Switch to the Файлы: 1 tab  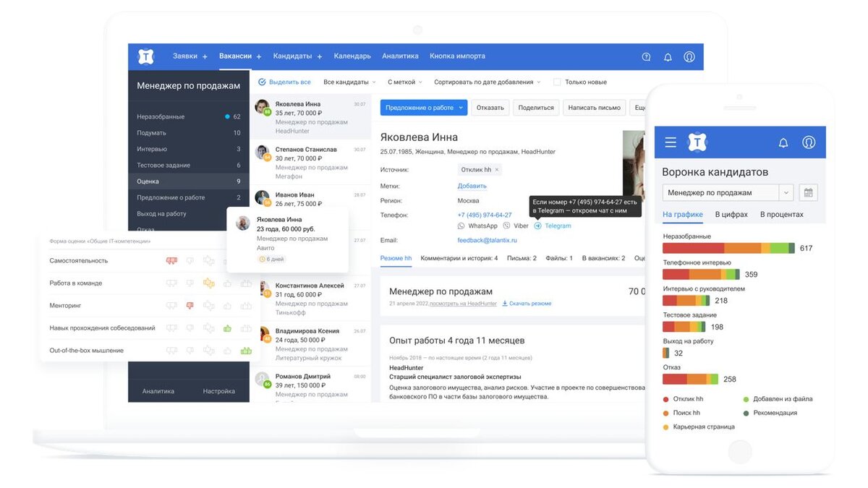click(x=559, y=258)
